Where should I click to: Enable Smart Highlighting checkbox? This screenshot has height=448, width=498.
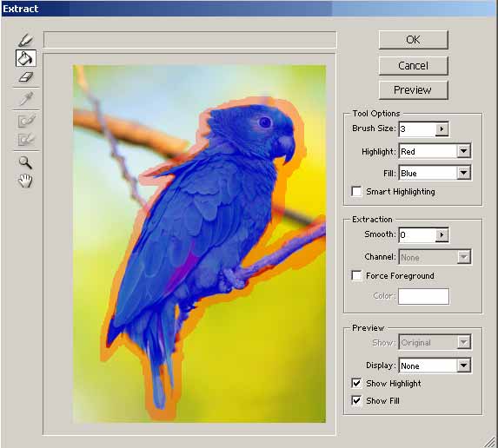pos(356,192)
